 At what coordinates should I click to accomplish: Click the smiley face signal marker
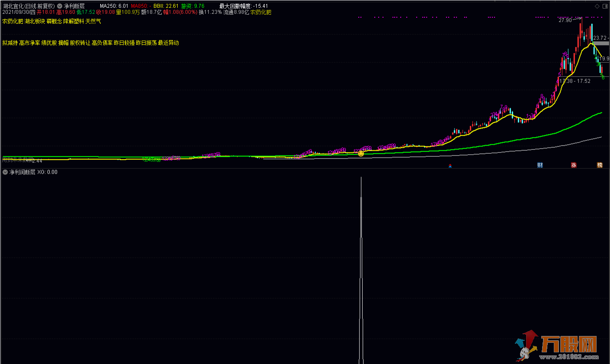click(x=361, y=153)
